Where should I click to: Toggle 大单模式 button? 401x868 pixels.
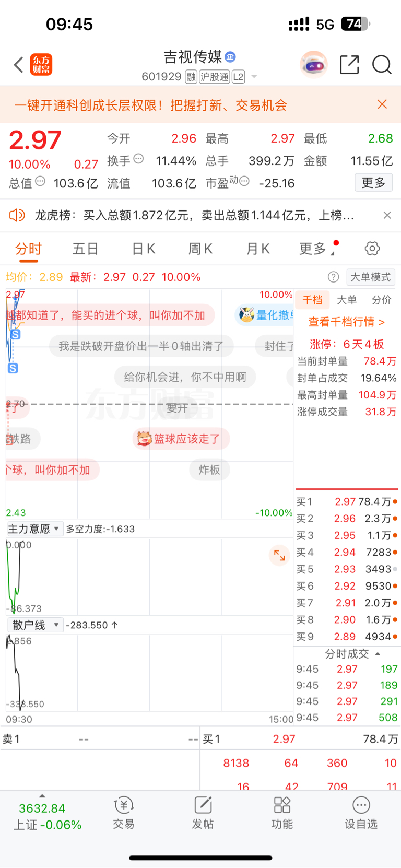click(370, 277)
